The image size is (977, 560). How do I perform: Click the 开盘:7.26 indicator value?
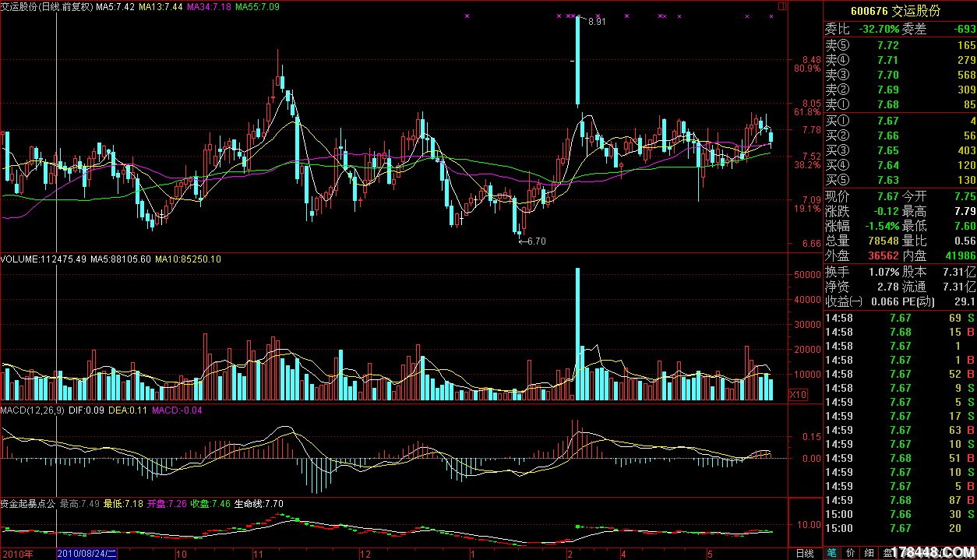pos(168,504)
